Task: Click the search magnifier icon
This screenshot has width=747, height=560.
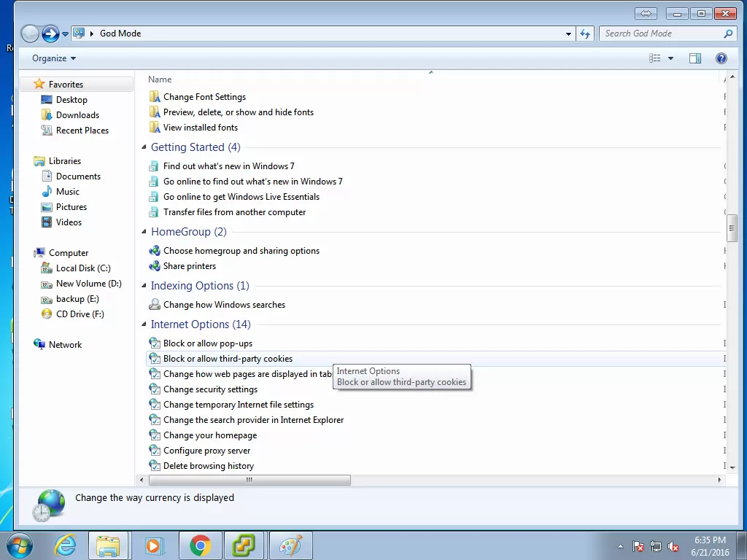Action: pos(728,34)
